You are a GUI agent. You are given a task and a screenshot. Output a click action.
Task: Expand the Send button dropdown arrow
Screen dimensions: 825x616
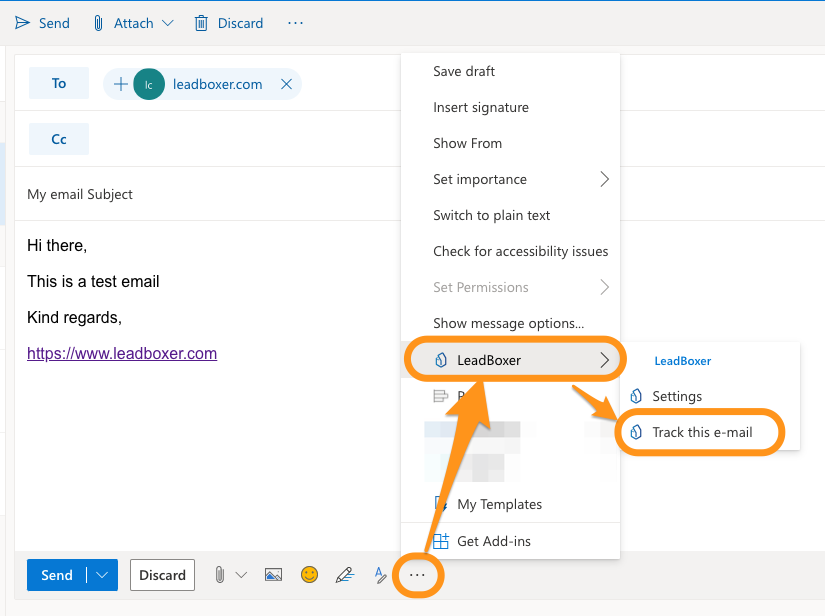click(x=102, y=575)
